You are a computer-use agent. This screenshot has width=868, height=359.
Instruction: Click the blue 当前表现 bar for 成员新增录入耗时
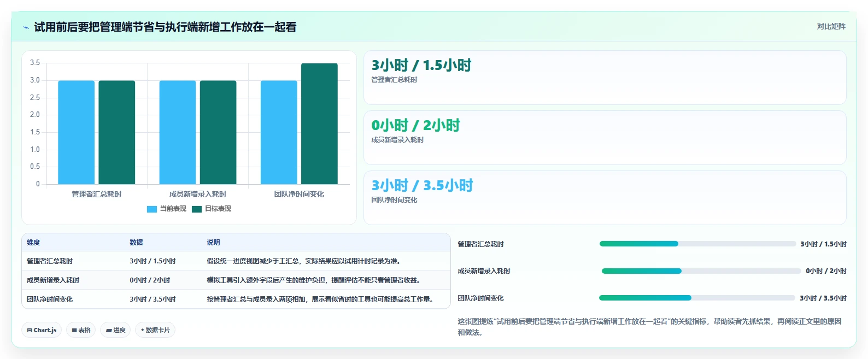coord(178,132)
